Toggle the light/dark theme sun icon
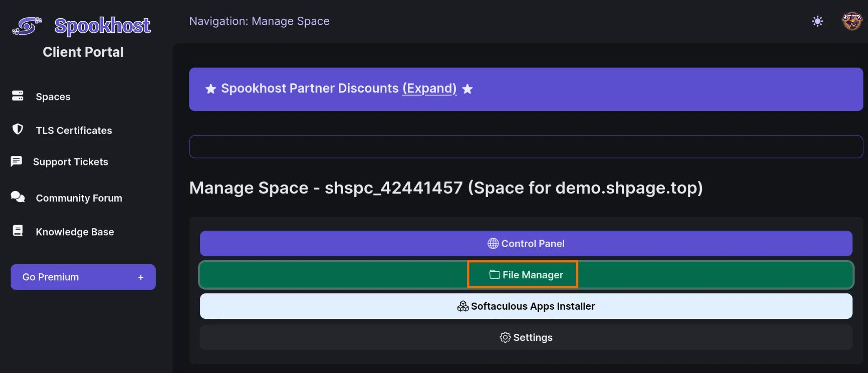The width and height of the screenshot is (868, 373). click(x=818, y=21)
